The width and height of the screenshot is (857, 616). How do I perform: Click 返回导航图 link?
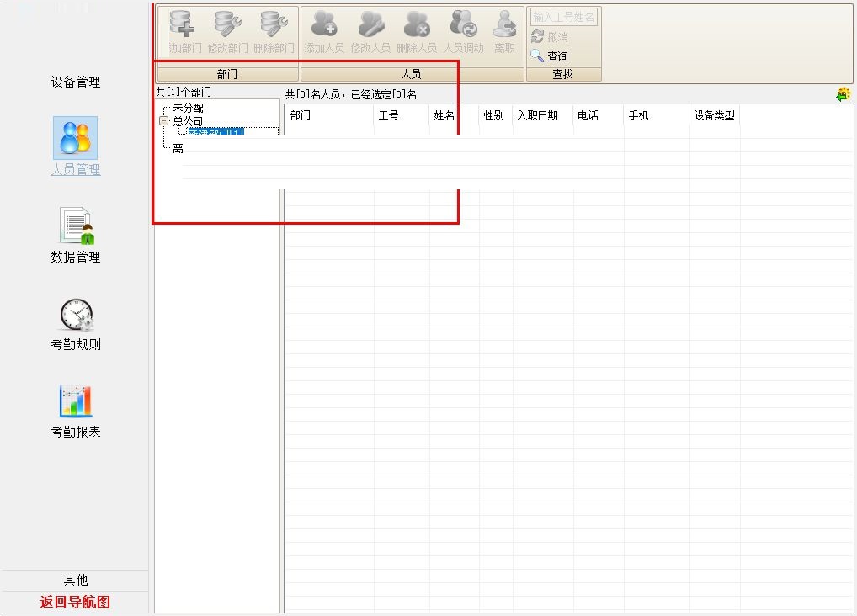[x=76, y=602]
